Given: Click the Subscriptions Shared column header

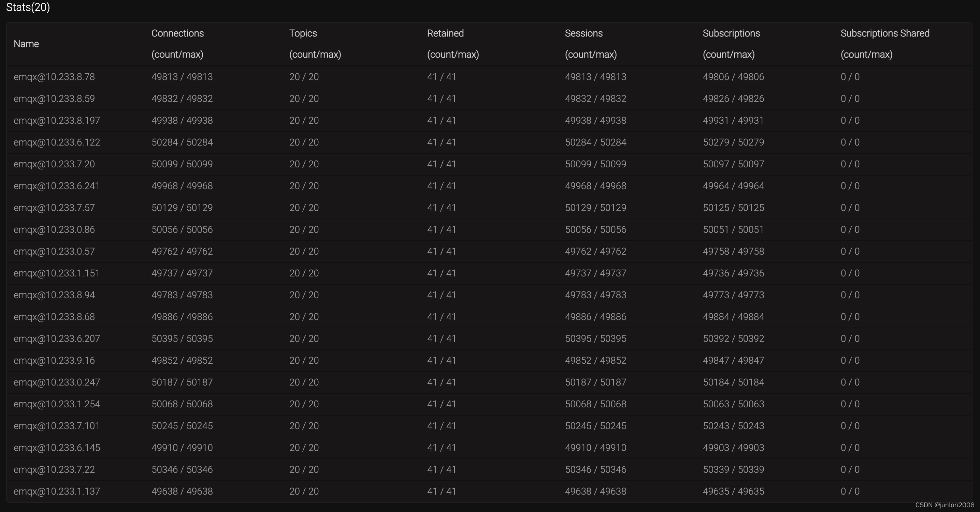Looking at the screenshot, I should (884, 33).
